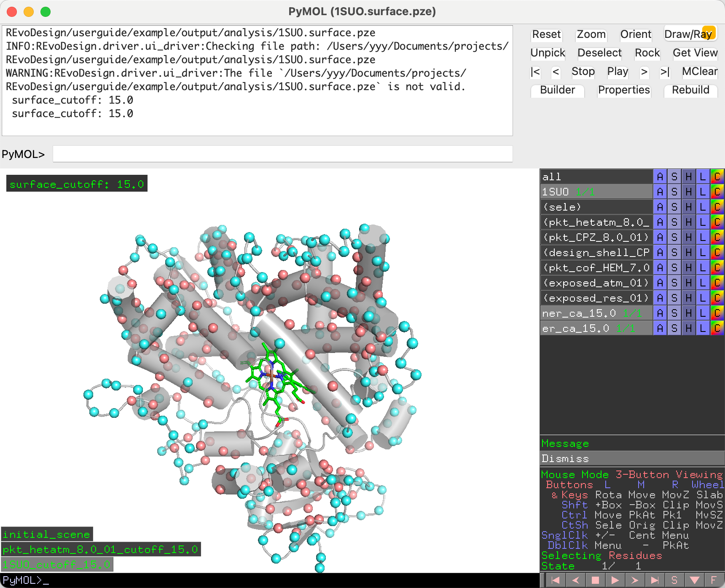Open the Properties panel
Image resolution: width=725 pixels, height=588 pixels.
pyautogui.click(x=624, y=90)
